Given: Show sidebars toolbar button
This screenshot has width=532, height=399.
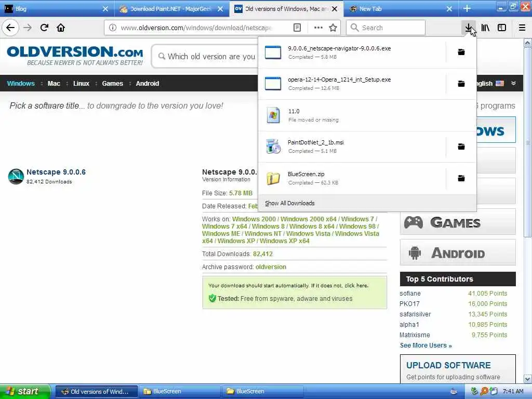Looking at the screenshot, I should tap(502, 28).
